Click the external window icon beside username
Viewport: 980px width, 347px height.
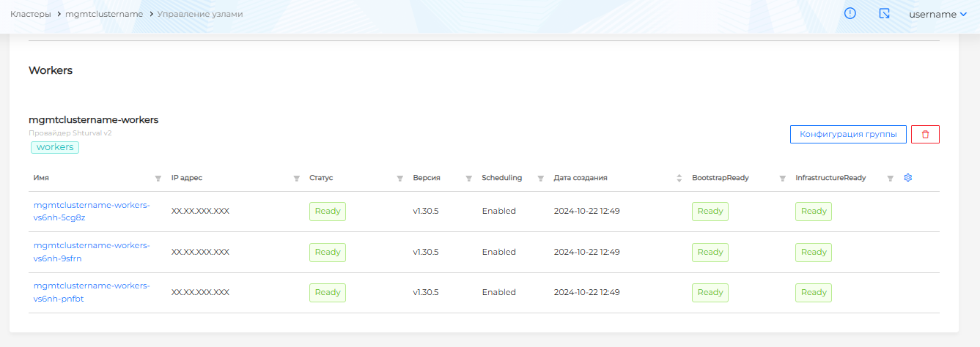[885, 13]
